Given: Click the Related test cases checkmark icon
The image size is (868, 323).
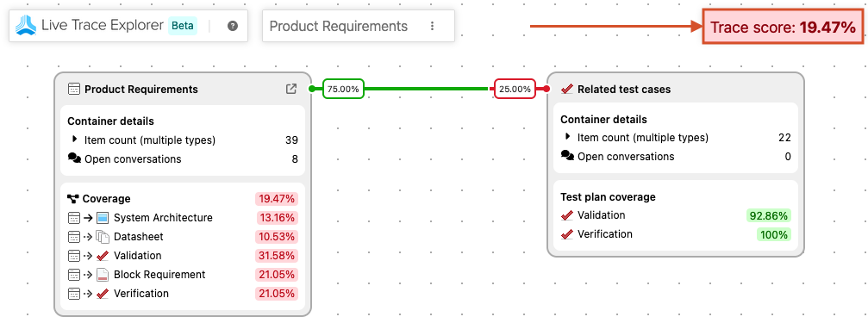Looking at the screenshot, I should coord(567,89).
